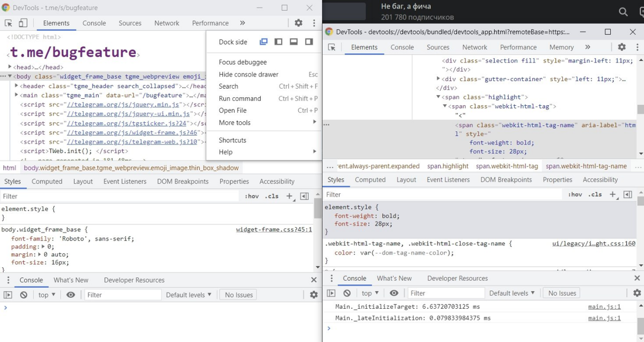Select span.highlight breadcrumb in right DevTools
Viewport: 644px width, 342px height.
click(448, 166)
